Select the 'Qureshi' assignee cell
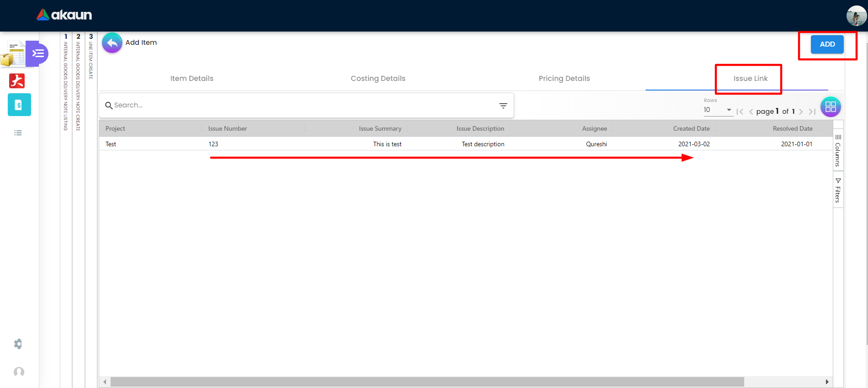This screenshot has height=388, width=868. click(x=597, y=144)
